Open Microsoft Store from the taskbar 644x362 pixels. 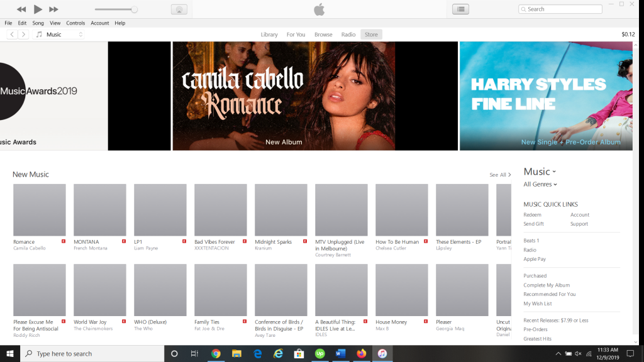click(299, 353)
